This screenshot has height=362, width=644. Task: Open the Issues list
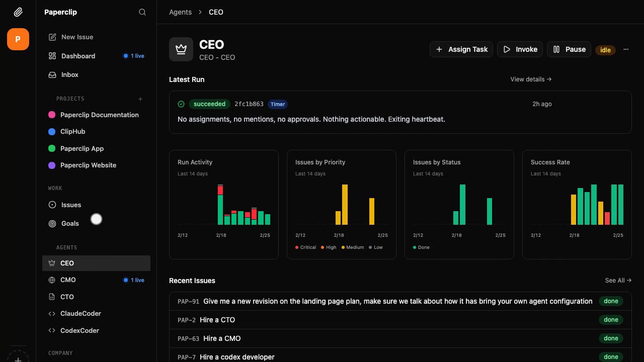[x=96, y=205]
